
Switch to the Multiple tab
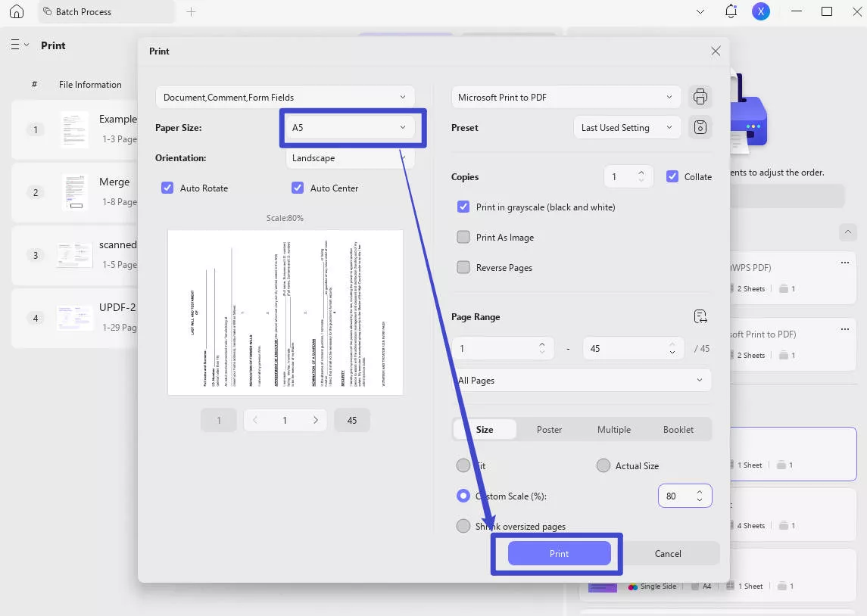(614, 429)
